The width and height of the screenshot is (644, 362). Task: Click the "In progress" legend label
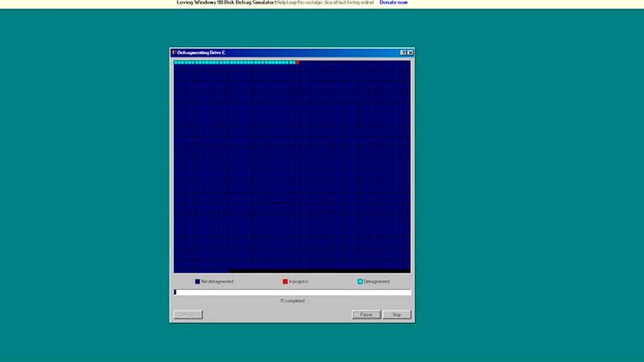point(299,282)
